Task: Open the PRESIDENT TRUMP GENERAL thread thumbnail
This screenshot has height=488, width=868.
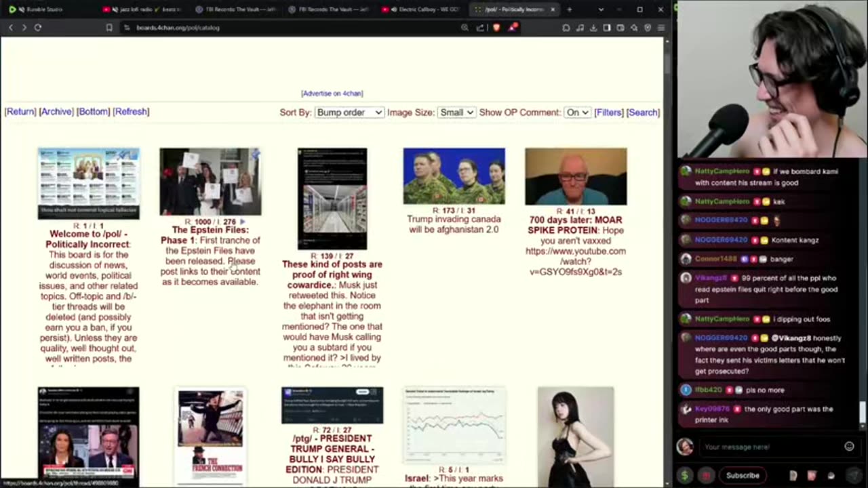Action: [332, 405]
